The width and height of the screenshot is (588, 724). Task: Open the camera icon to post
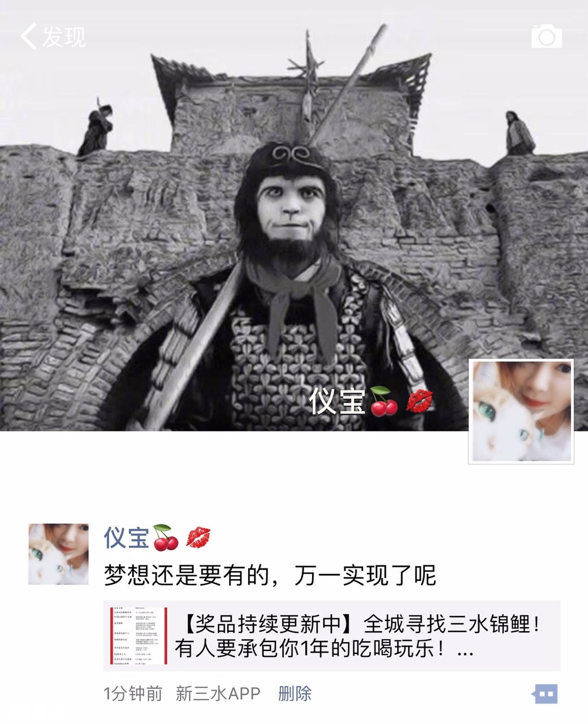(x=547, y=37)
